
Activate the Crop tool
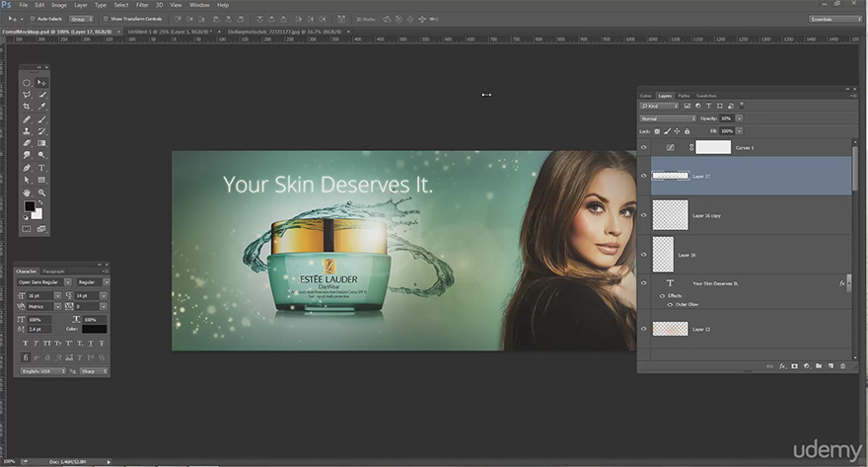(27, 107)
